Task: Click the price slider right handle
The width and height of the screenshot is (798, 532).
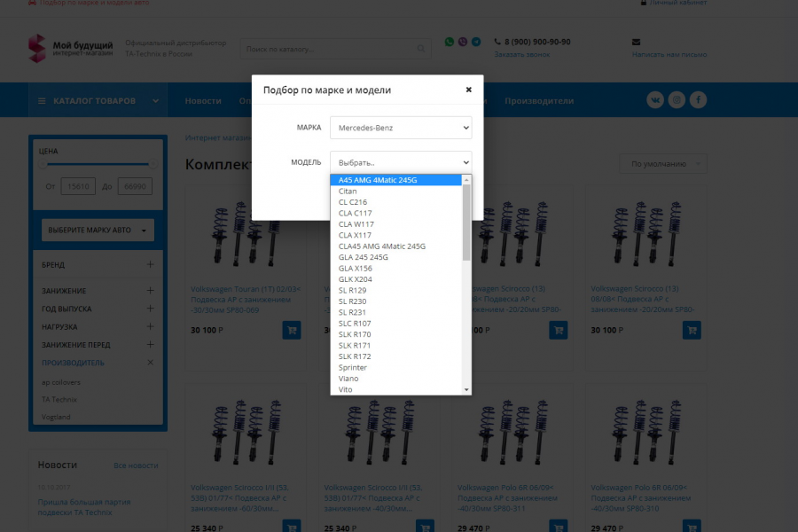Action: pyautogui.click(x=153, y=164)
